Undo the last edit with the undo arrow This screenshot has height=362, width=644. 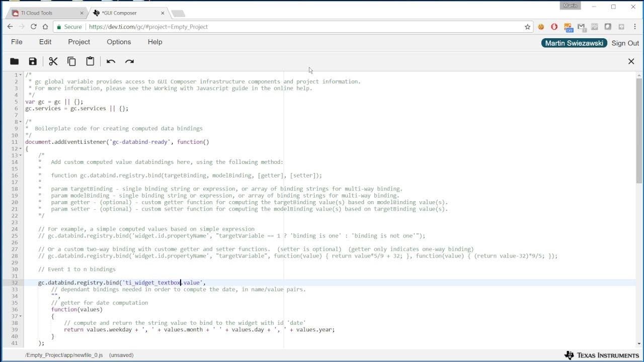tap(111, 61)
